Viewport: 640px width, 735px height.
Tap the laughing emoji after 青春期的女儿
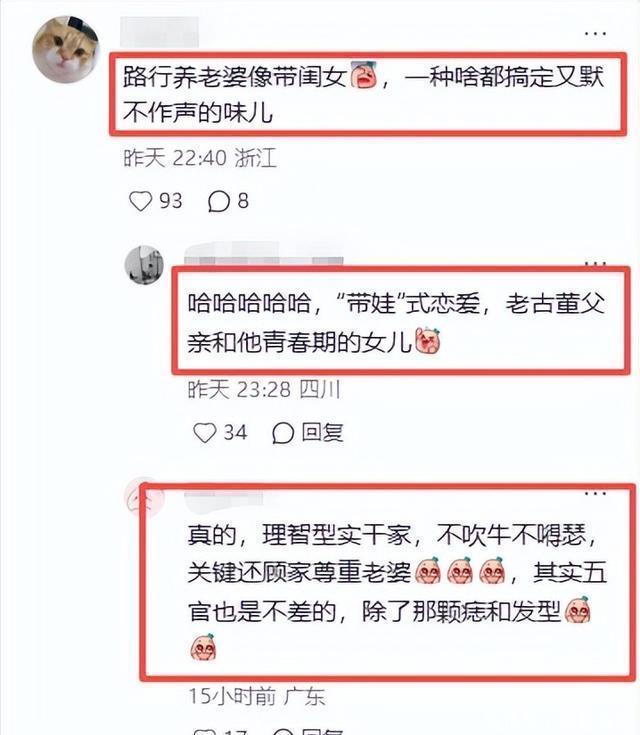coord(428,341)
